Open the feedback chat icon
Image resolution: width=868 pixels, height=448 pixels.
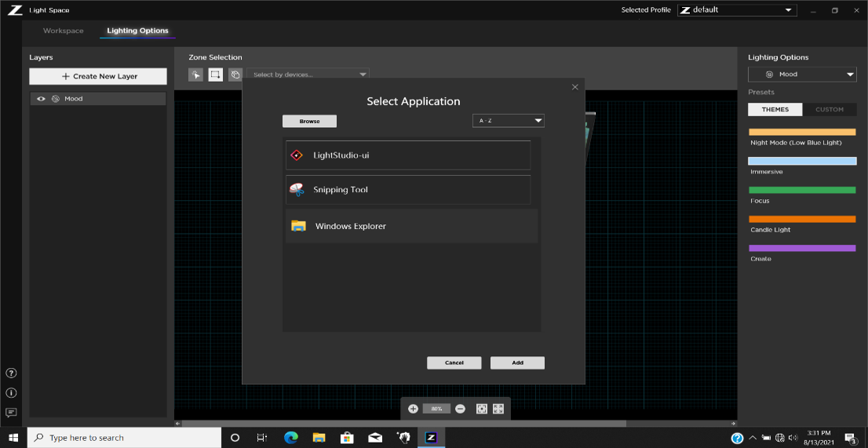[11, 413]
